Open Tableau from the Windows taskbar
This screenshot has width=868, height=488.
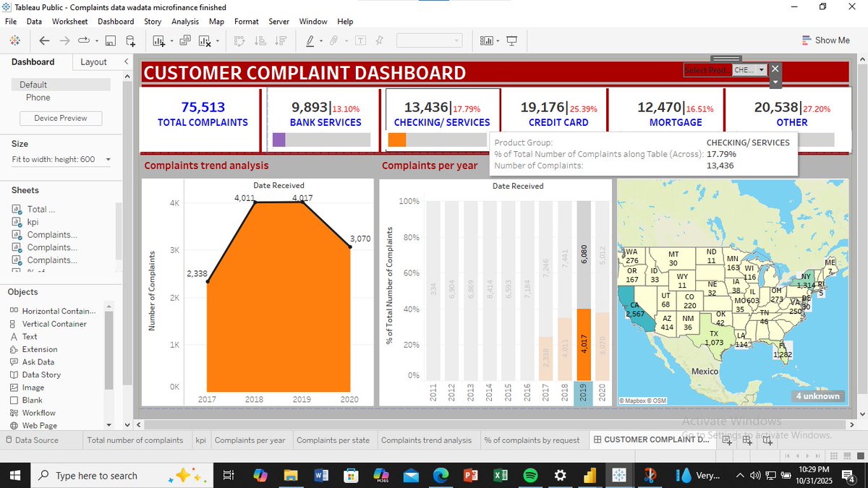click(618, 475)
